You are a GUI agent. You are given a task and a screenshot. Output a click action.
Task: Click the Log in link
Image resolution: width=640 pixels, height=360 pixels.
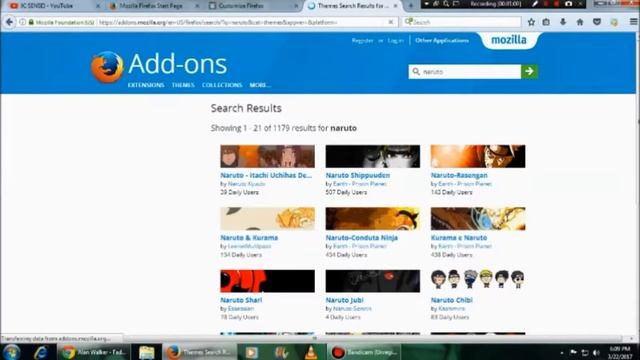(396, 40)
